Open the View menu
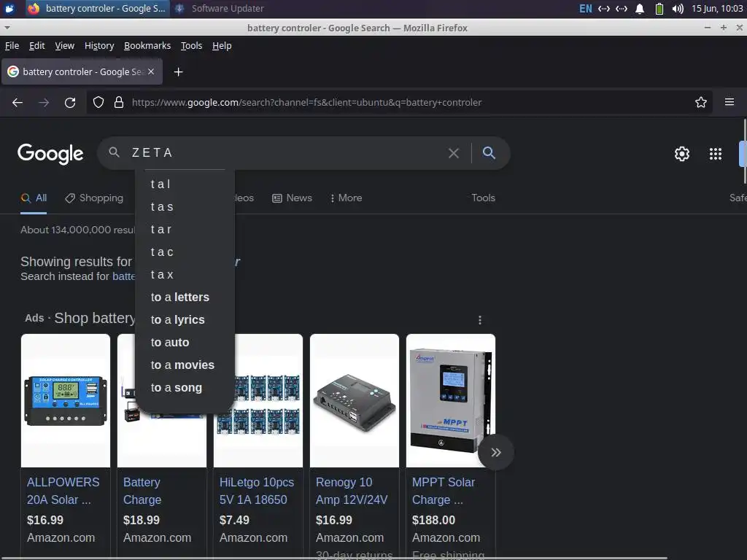This screenshot has width=747, height=560. pos(64,46)
